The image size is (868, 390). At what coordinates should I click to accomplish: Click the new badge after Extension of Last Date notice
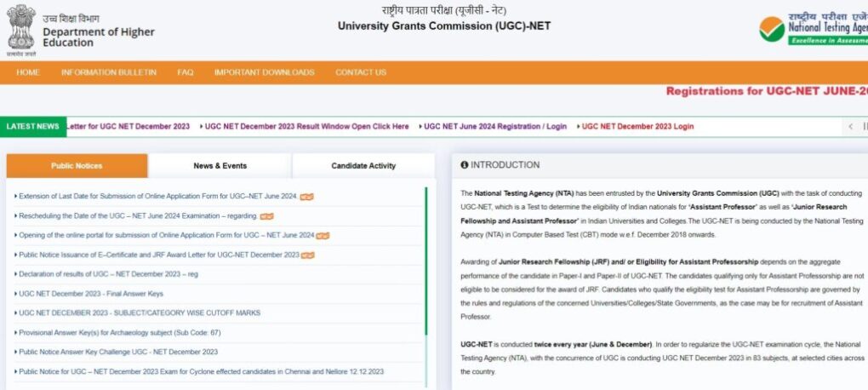tap(306, 197)
